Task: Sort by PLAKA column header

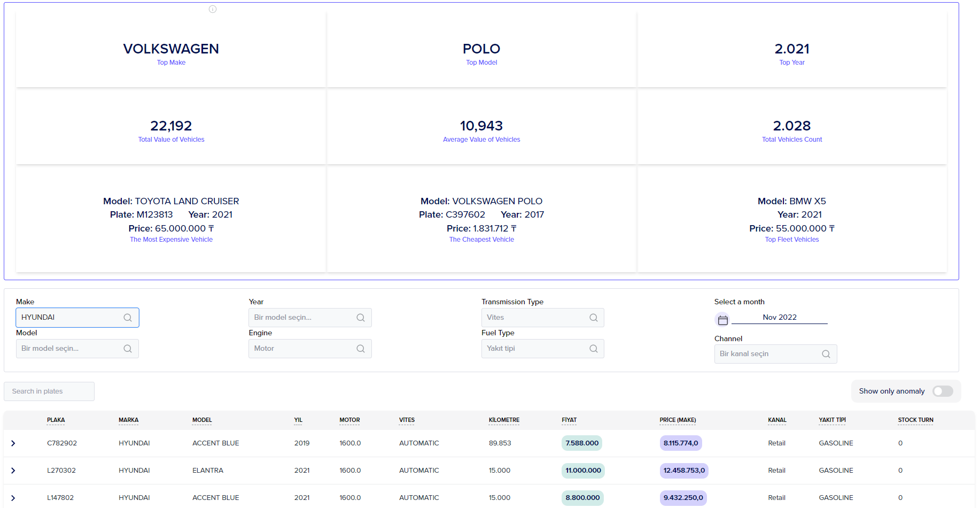Action: pos(56,420)
